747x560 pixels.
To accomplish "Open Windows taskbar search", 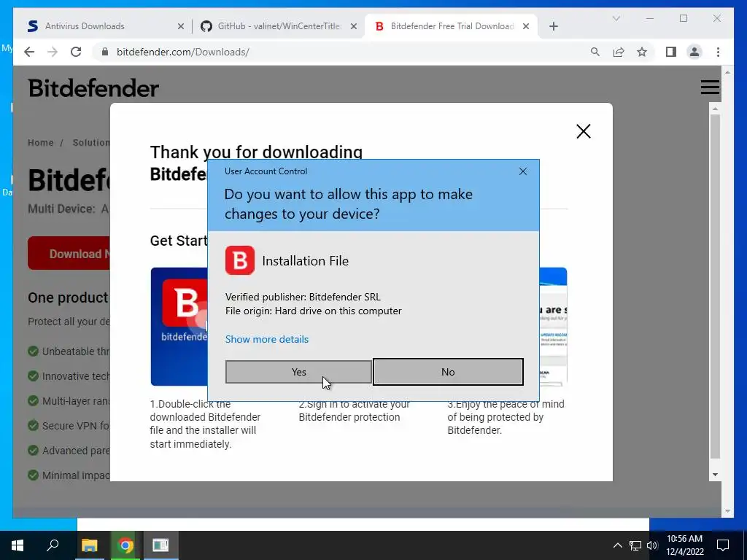I will pyautogui.click(x=53, y=545).
